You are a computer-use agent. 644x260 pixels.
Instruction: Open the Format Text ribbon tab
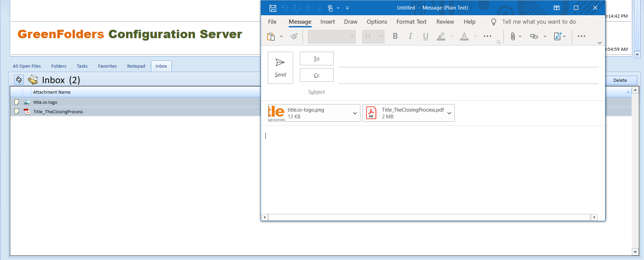point(411,22)
